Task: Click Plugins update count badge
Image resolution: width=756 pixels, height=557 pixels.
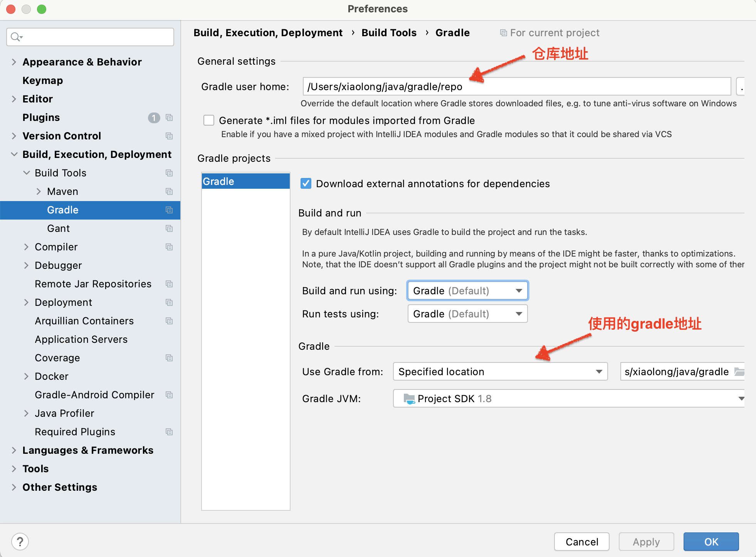Action: coord(154,117)
